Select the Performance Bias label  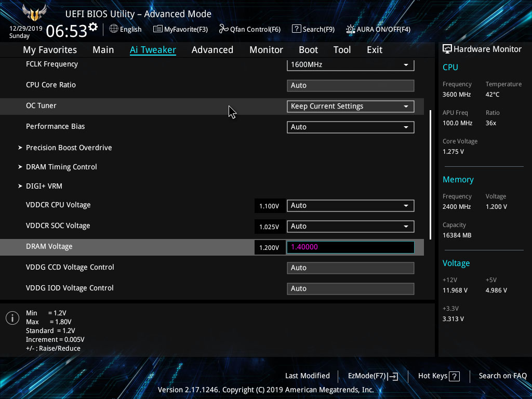tap(55, 126)
